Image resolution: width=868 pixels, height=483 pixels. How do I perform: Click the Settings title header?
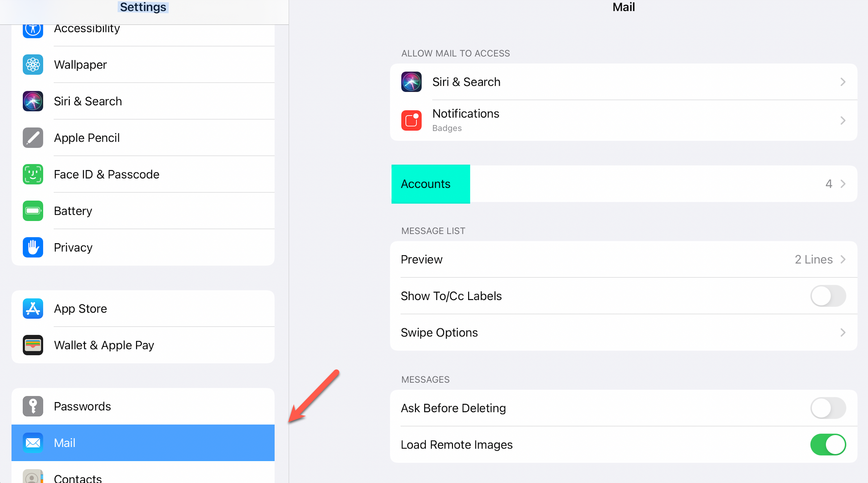[143, 7]
